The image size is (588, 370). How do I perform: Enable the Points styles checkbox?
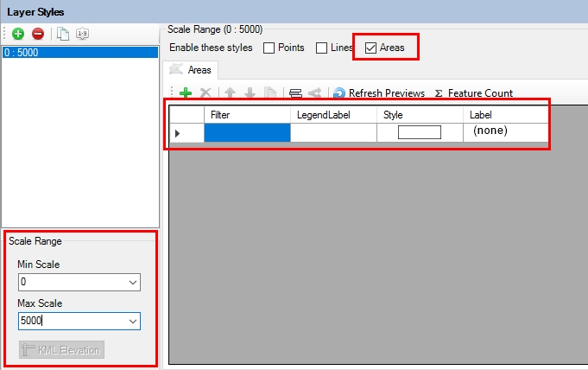click(269, 48)
